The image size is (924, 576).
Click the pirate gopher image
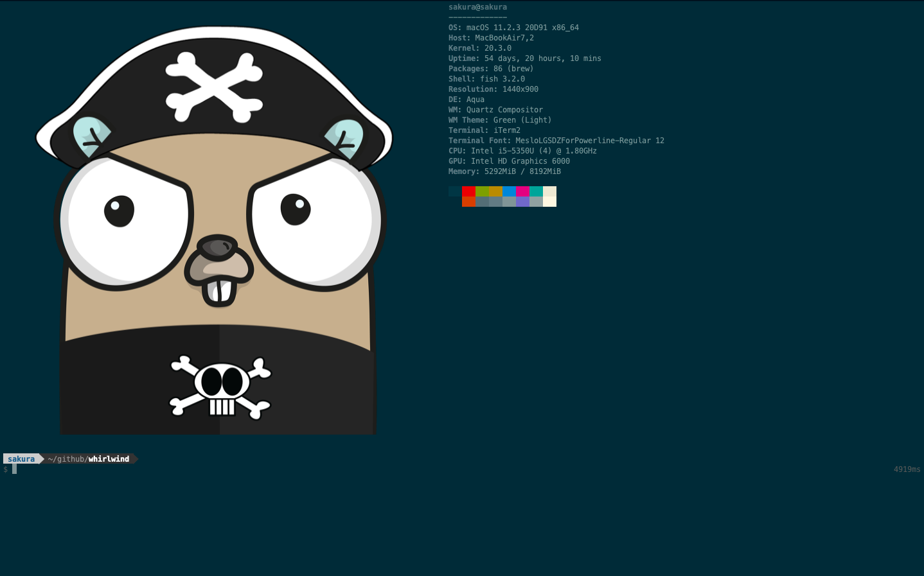[x=214, y=230]
